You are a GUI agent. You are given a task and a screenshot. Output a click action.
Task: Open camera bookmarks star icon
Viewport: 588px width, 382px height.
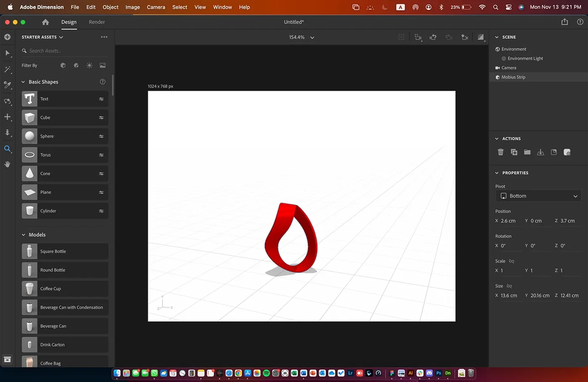click(465, 37)
